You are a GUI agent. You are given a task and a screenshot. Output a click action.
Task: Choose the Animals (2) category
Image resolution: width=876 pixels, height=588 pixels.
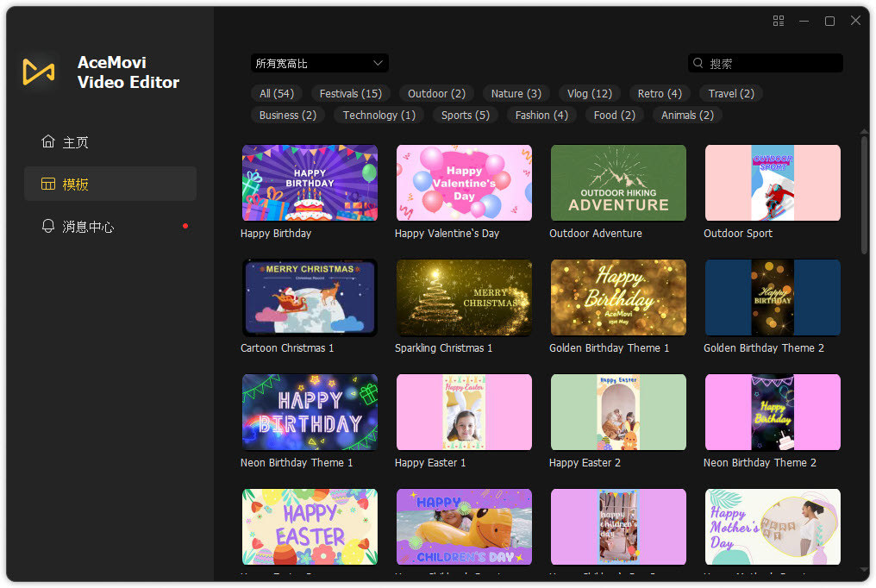point(687,115)
